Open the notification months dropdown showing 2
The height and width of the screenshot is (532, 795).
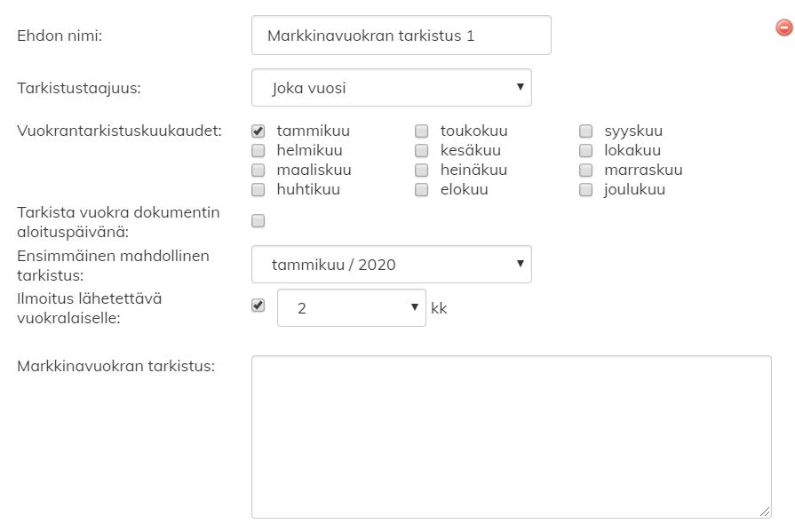point(351,307)
